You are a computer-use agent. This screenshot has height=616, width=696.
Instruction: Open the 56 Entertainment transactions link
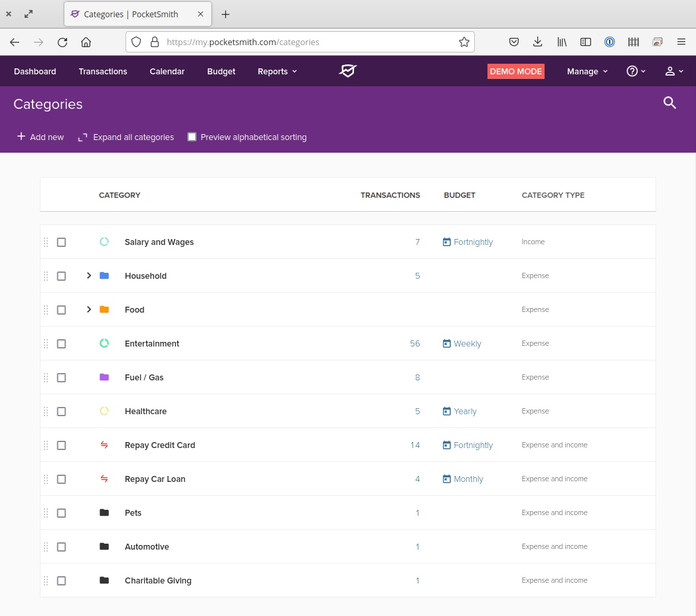[415, 344]
